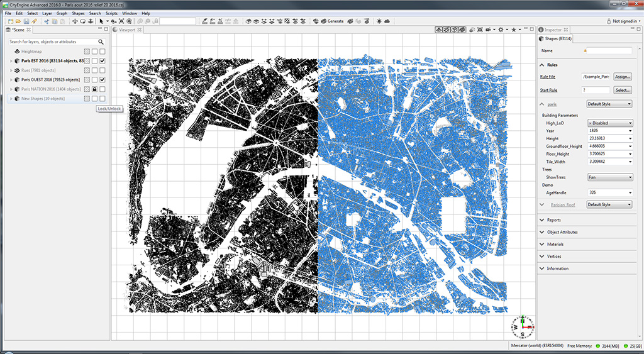Open the Graph menu

(62, 13)
